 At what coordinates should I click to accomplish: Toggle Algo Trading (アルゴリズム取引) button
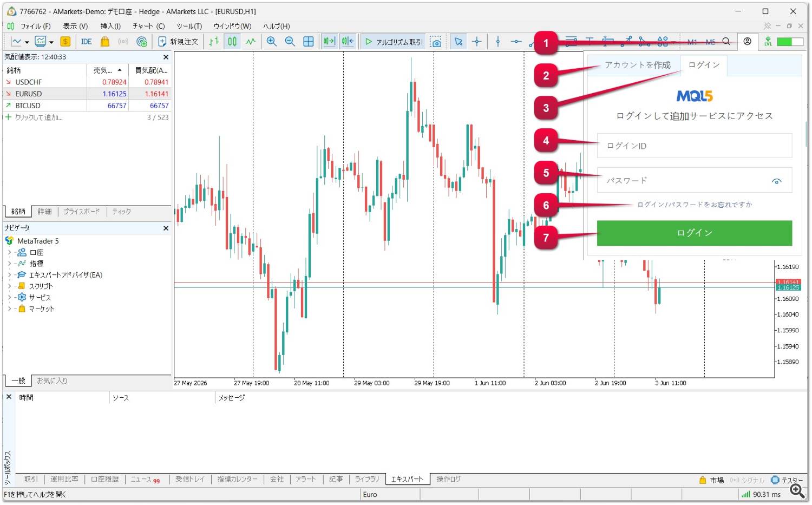[394, 42]
